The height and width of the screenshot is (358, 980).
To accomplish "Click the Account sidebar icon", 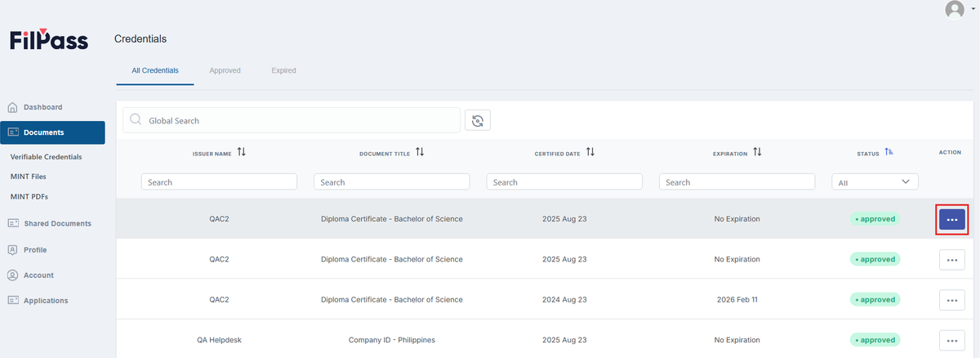I will (x=13, y=275).
